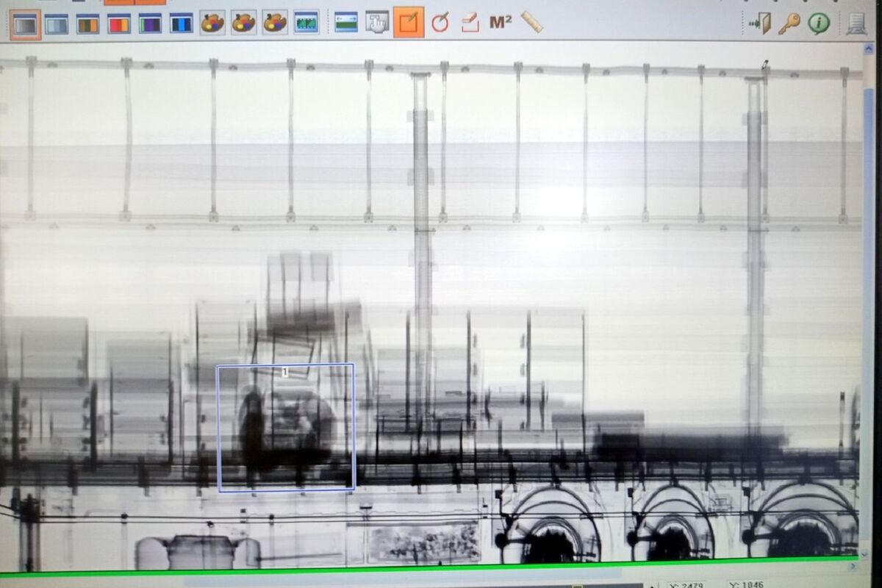The height and width of the screenshot is (588, 882).
Task: Select the ruler measurement tool
Action: [x=531, y=23]
